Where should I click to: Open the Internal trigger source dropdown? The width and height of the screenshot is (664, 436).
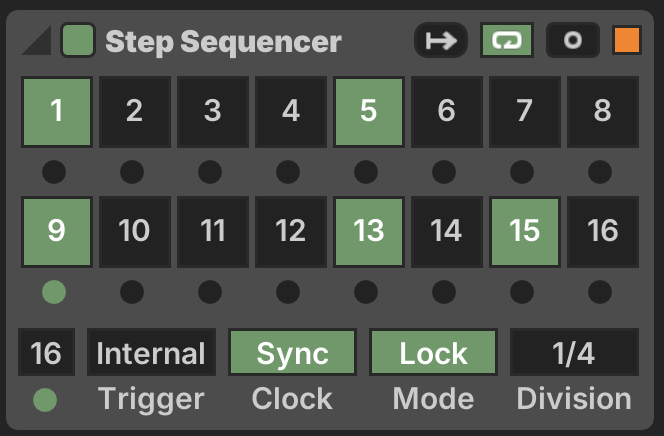pyautogui.click(x=152, y=352)
